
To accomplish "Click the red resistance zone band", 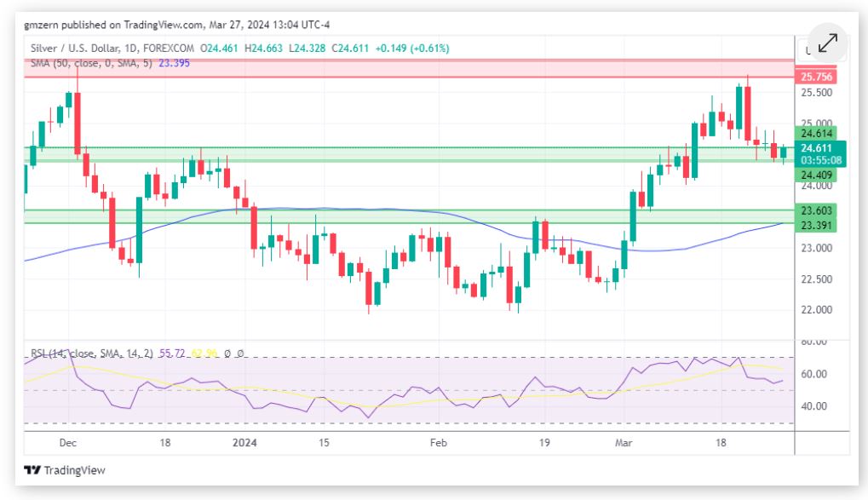I will point(409,68).
